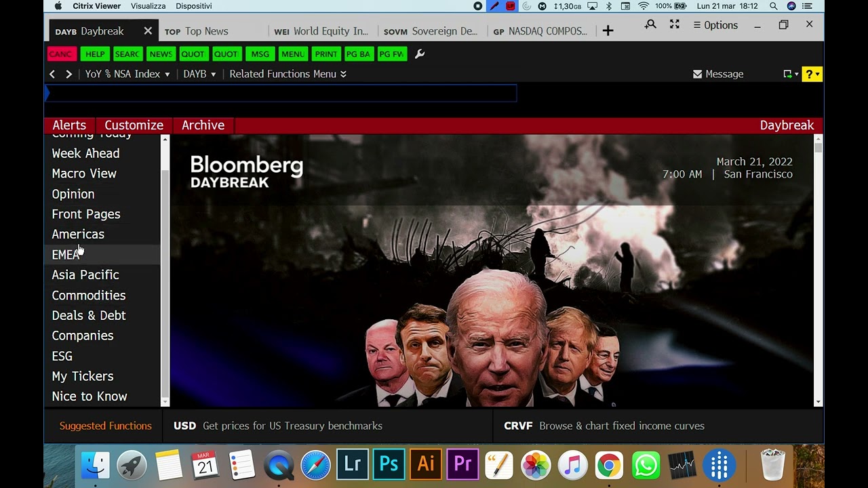The width and height of the screenshot is (868, 488).
Task: Click the zoom-in magnifier icon
Action: pos(650,24)
